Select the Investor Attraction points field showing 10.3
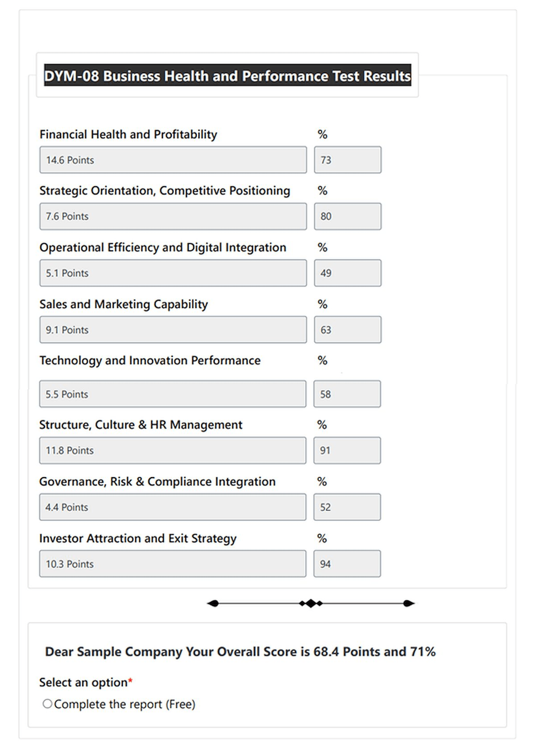This screenshot has width=548, height=756. [x=173, y=564]
